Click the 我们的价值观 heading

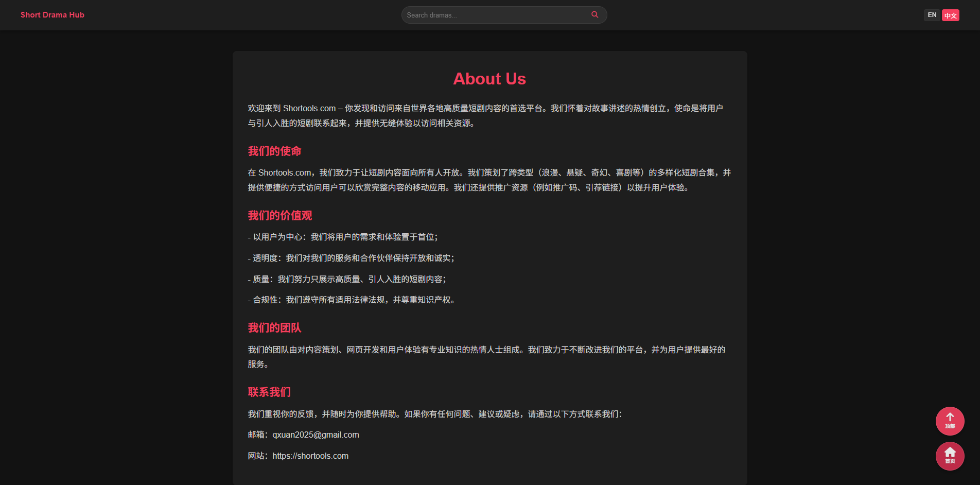279,215
